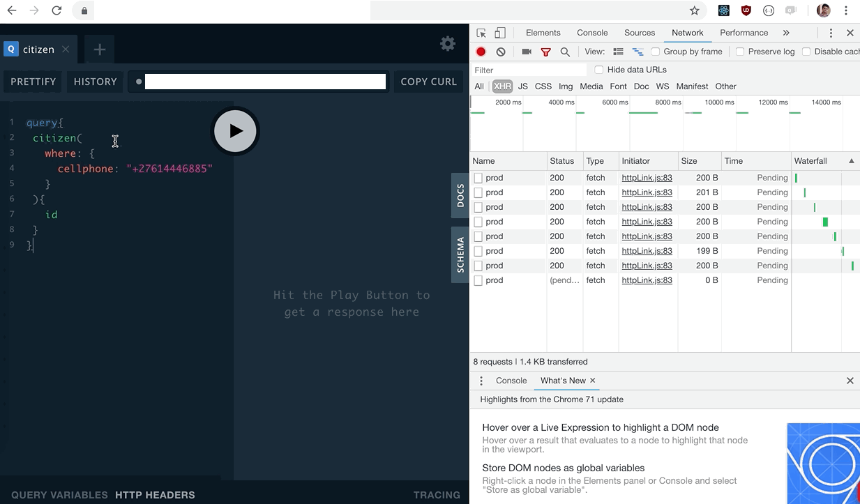Select the inspect element tool
Image resolution: width=860 pixels, height=504 pixels.
click(481, 32)
